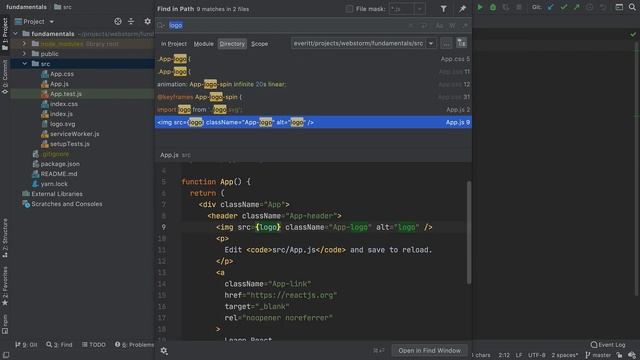Image resolution: width=640 pixels, height=360 pixels.
Task: Click the browse directory ellipsis button
Action: coord(446,43)
